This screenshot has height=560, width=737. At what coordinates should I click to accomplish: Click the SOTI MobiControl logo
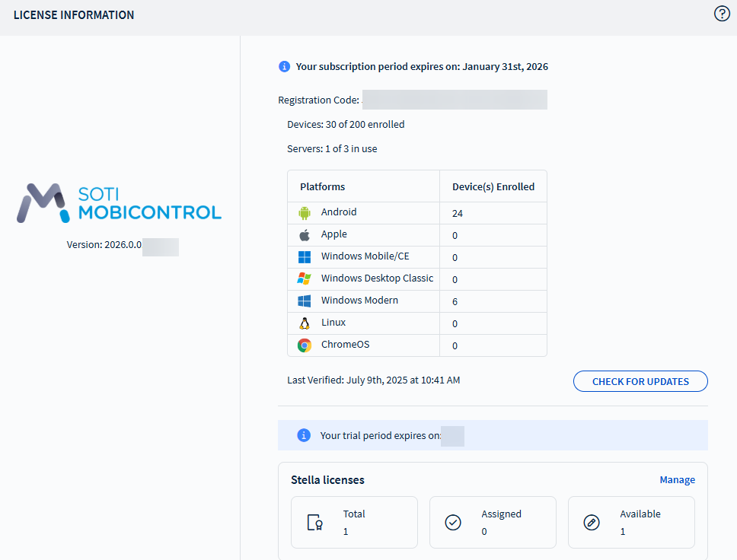click(120, 203)
